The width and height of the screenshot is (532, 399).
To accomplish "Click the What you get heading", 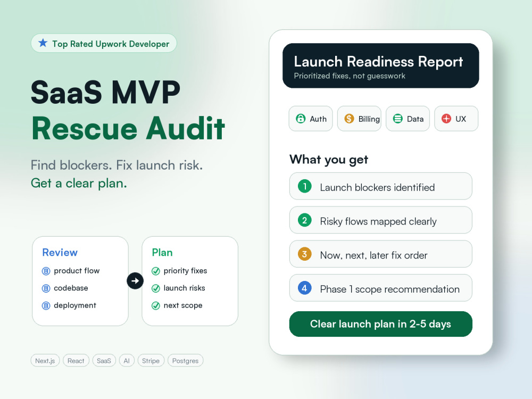I will tap(329, 160).
